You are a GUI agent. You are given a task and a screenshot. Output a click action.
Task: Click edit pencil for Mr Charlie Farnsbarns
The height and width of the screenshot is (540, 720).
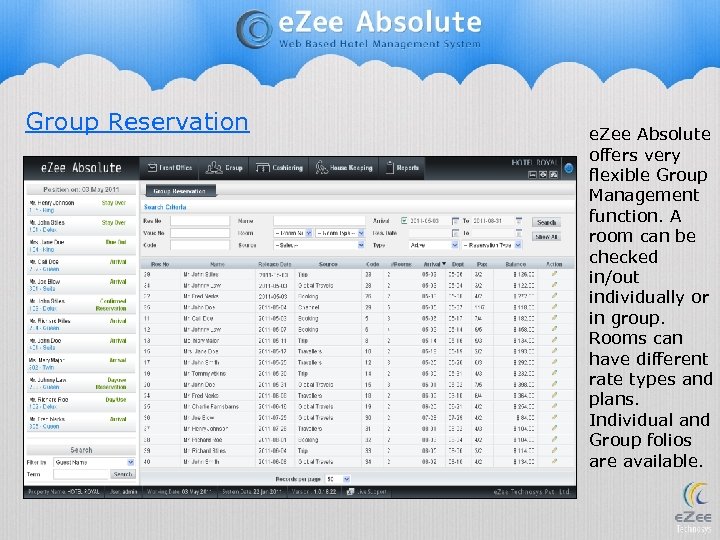pyautogui.click(x=554, y=406)
